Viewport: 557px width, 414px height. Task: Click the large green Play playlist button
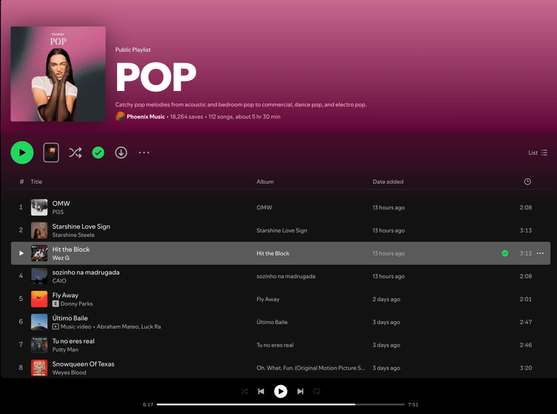[x=22, y=152]
